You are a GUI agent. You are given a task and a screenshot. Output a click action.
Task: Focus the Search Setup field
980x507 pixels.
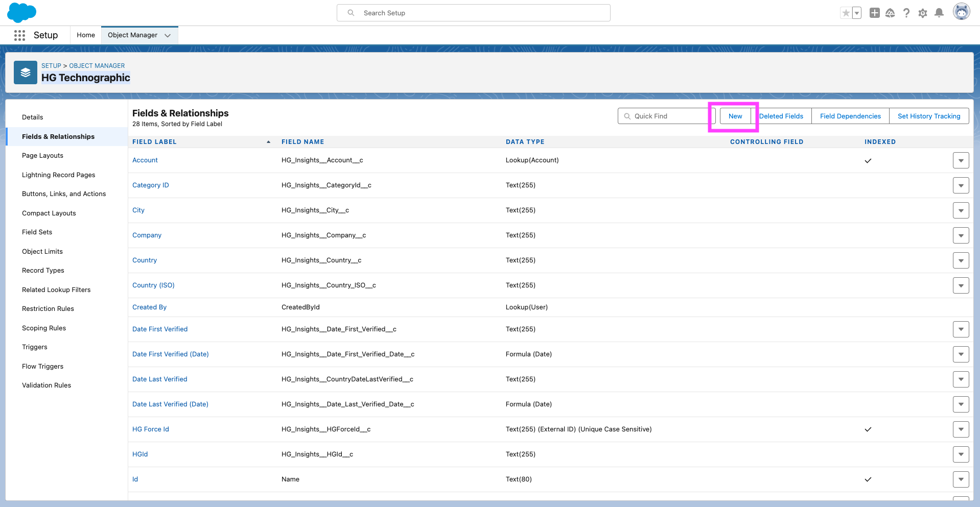(x=474, y=13)
